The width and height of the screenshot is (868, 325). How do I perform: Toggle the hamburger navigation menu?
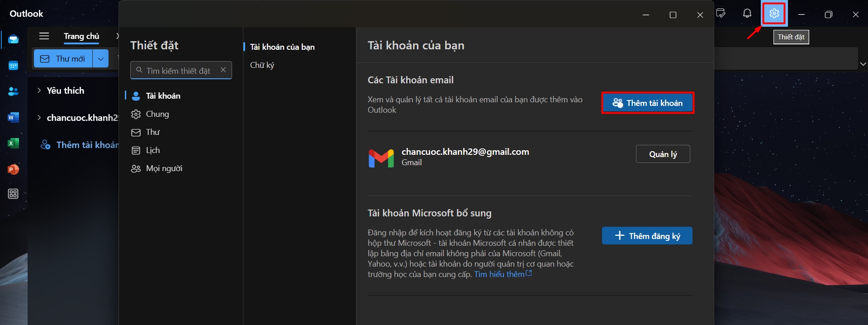[44, 36]
